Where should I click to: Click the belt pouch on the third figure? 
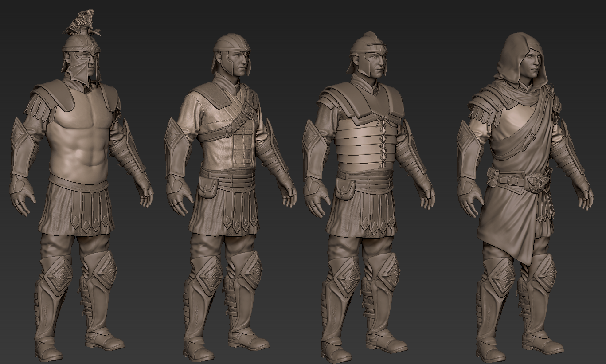point(344,188)
